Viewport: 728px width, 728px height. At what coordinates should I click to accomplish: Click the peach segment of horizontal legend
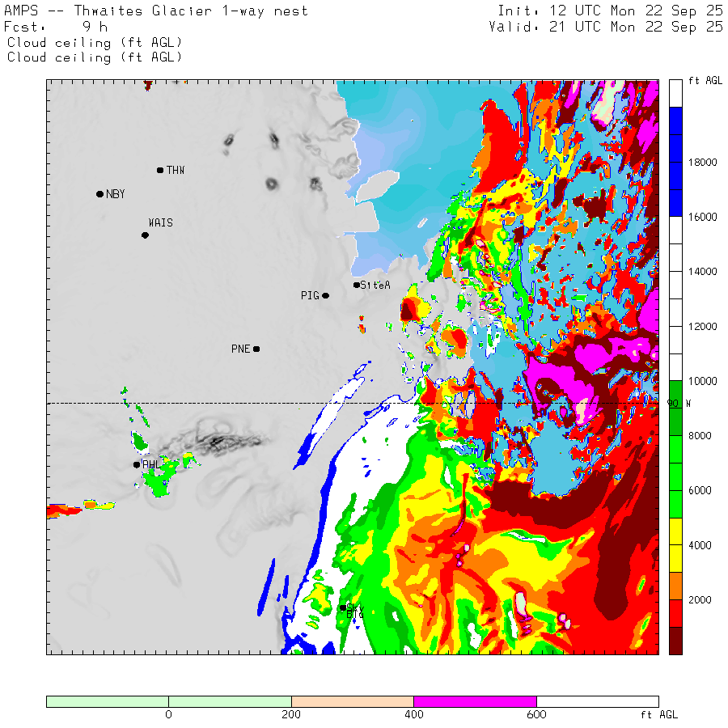pos(352,701)
